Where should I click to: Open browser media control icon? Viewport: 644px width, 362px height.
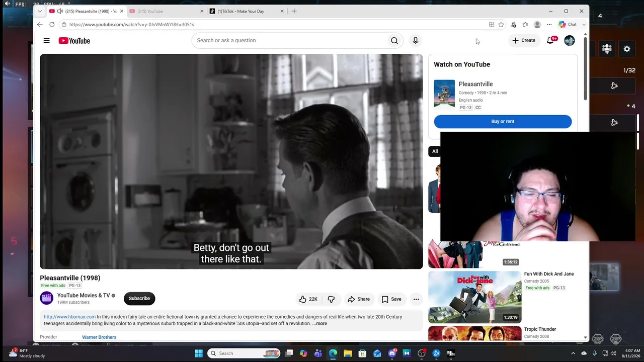tap(513, 24)
